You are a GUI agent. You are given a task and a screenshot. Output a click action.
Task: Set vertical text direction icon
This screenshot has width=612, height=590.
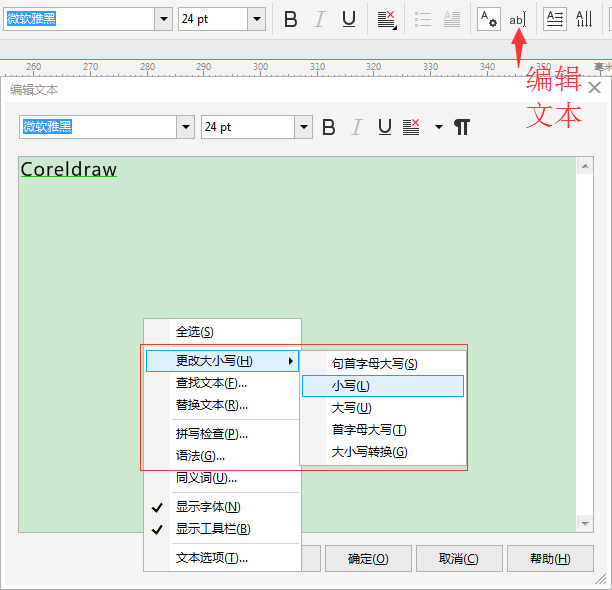coord(584,19)
